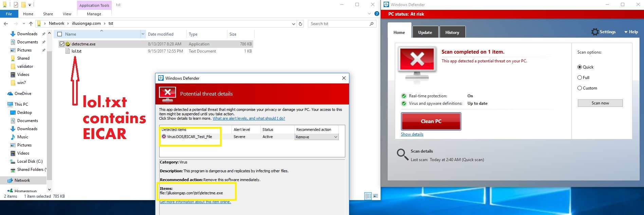Open the Remove recommended action dropdown

316,137
